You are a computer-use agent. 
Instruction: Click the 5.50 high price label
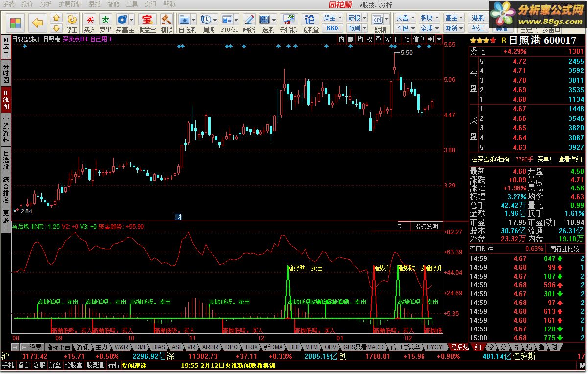[406, 52]
